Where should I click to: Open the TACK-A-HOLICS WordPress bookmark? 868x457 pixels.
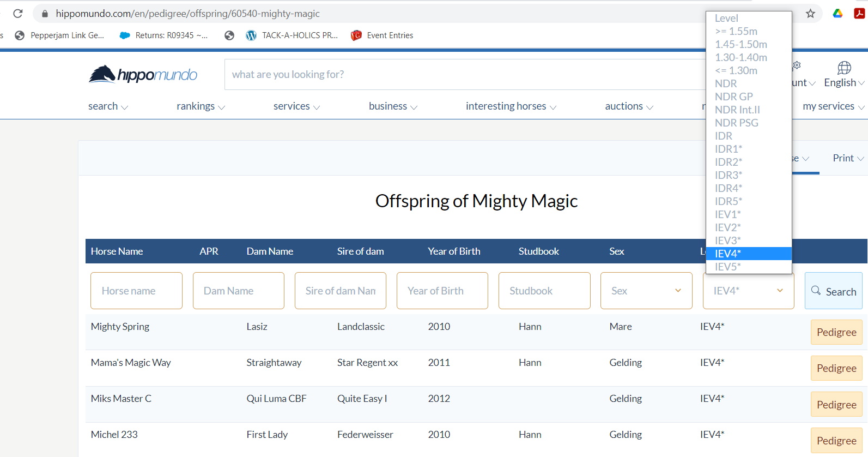coord(292,35)
